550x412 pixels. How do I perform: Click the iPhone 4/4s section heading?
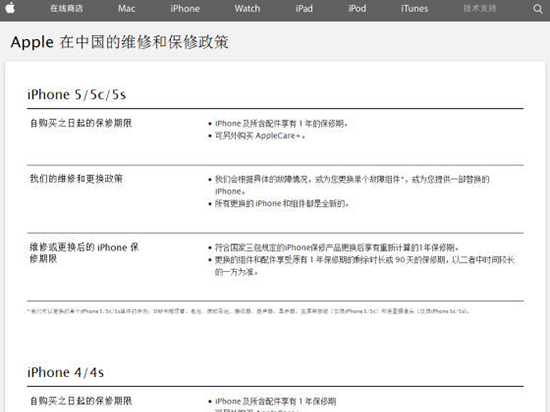(x=66, y=372)
